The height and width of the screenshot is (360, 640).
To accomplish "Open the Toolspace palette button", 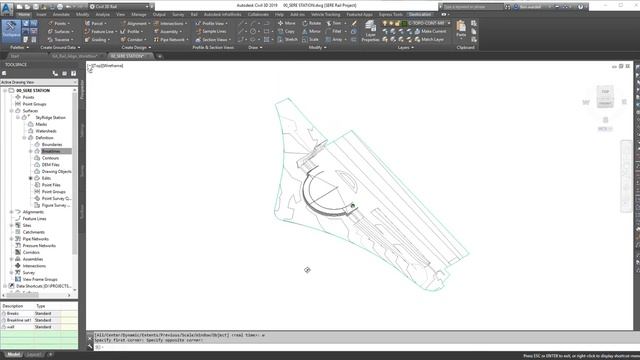I will click(x=11, y=30).
